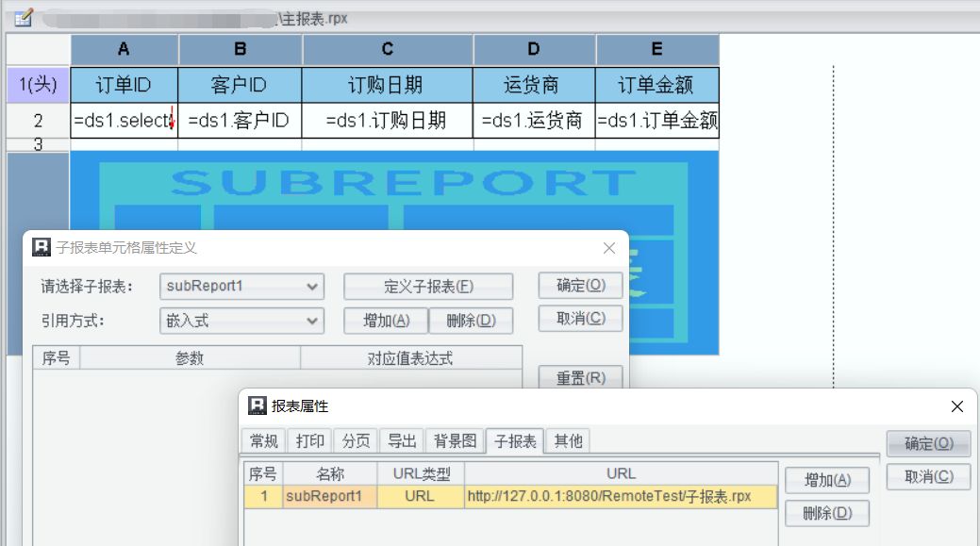The width and height of the screenshot is (980, 546).
Task: Select column header C
Action: pos(388,50)
